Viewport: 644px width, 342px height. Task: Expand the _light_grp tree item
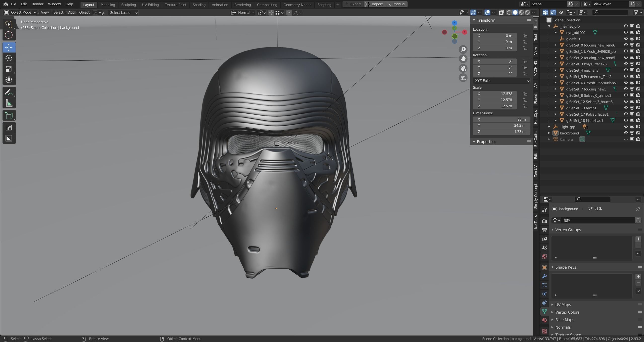549,127
